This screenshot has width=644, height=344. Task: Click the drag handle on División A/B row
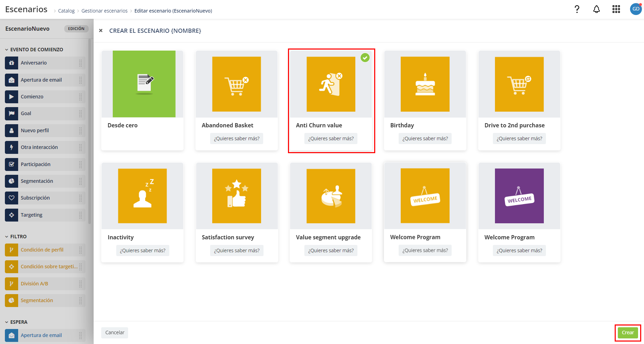click(x=81, y=284)
